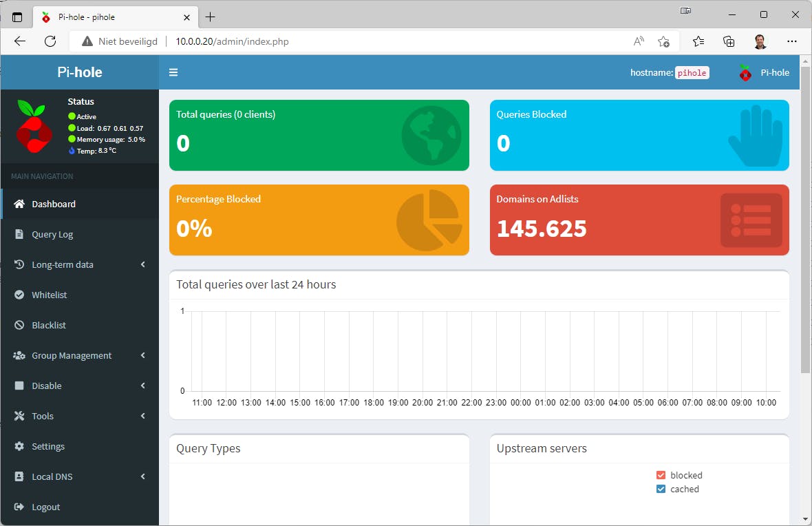The height and width of the screenshot is (526, 812).
Task: Click the Query Types panel heading
Action: pos(209,448)
